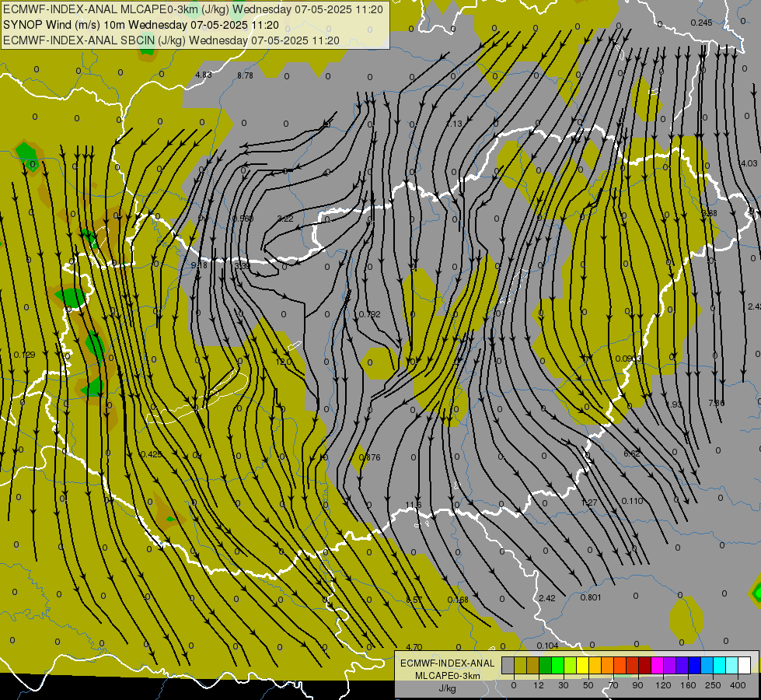Click the legend tick label 30
The width and height of the screenshot is (761, 700).
click(563, 685)
